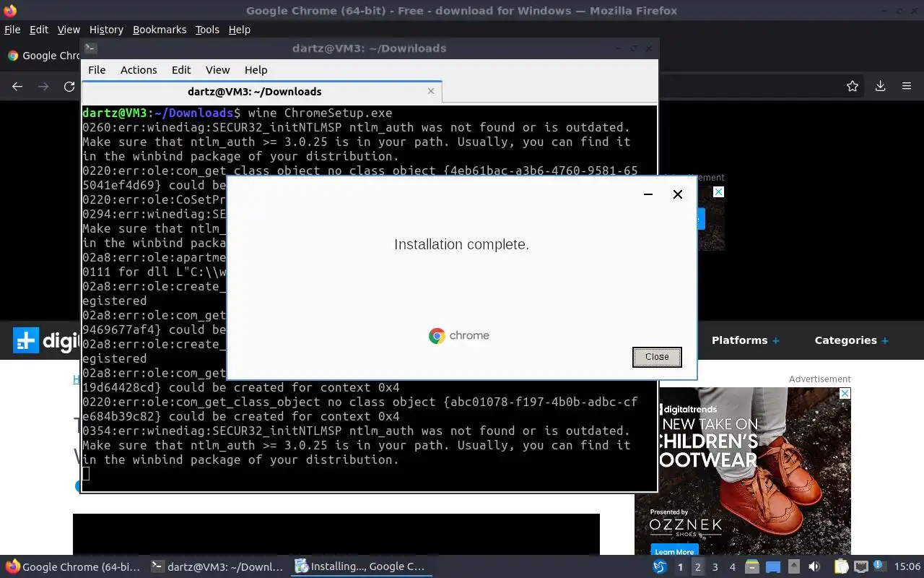The height and width of the screenshot is (578, 924).
Task: Close the Ozznek ad via AdChoices icon
Action: coord(845,394)
